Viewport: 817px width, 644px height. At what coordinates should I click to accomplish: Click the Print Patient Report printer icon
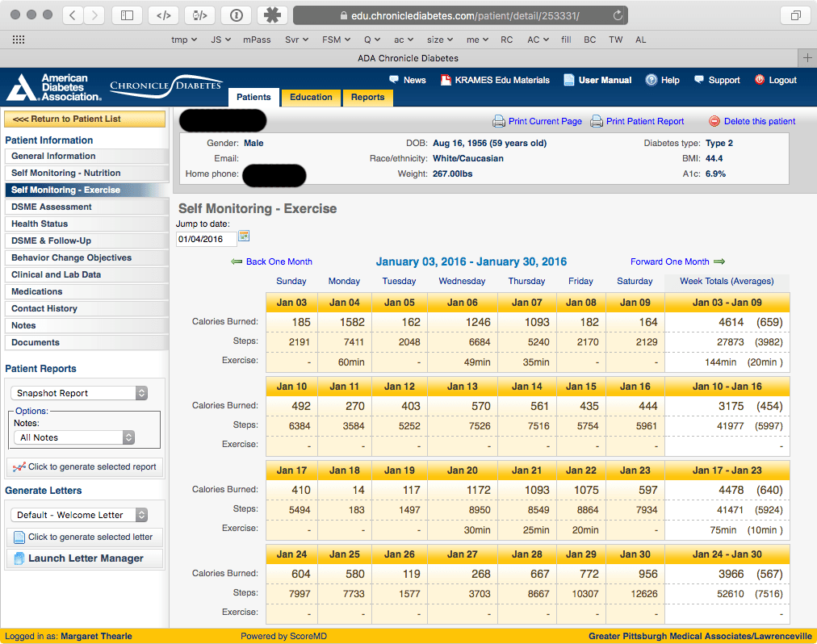coord(596,121)
